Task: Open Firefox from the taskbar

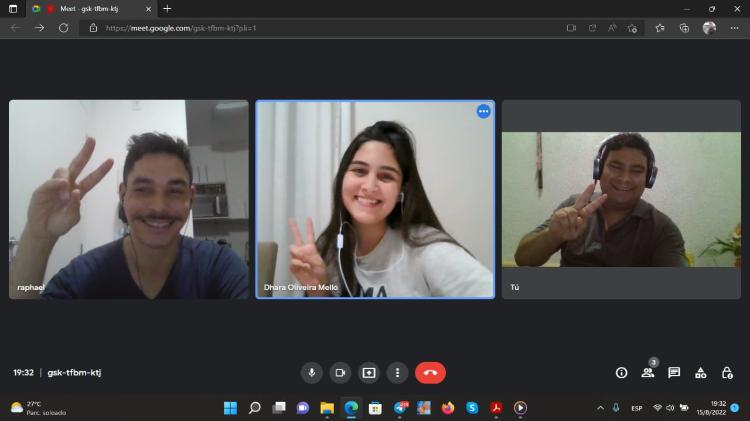Action: [448, 408]
